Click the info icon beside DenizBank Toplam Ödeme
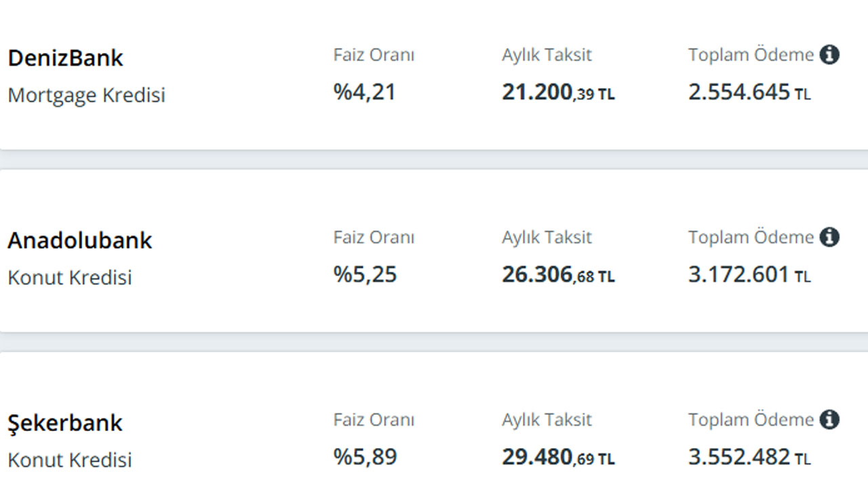Image resolution: width=868 pixels, height=488 pixels. pyautogui.click(x=829, y=54)
